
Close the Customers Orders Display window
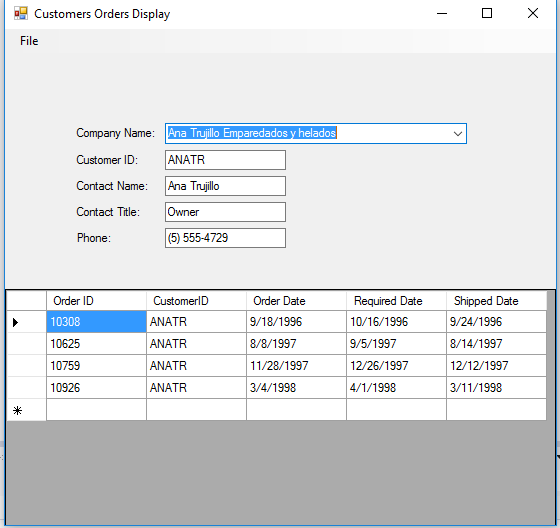tap(532, 14)
